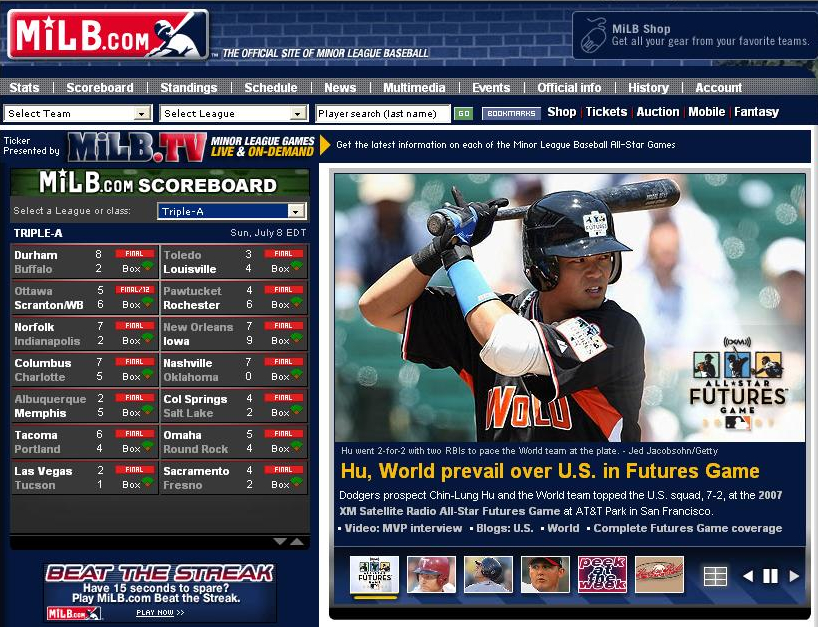
Task: Follow the Fantasy link
Action: pyautogui.click(x=756, y=112)
